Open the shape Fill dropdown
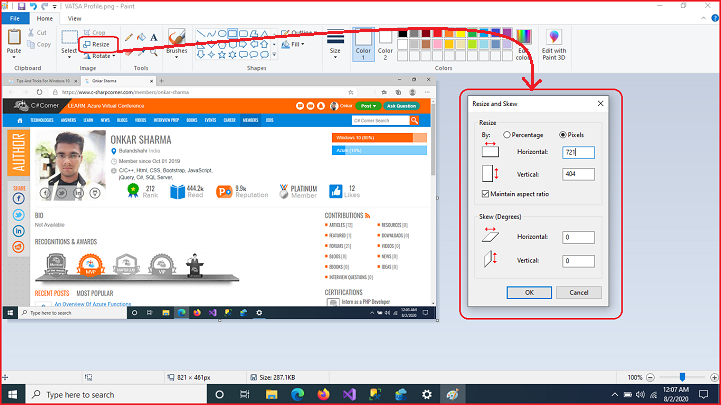 point(293,45)
